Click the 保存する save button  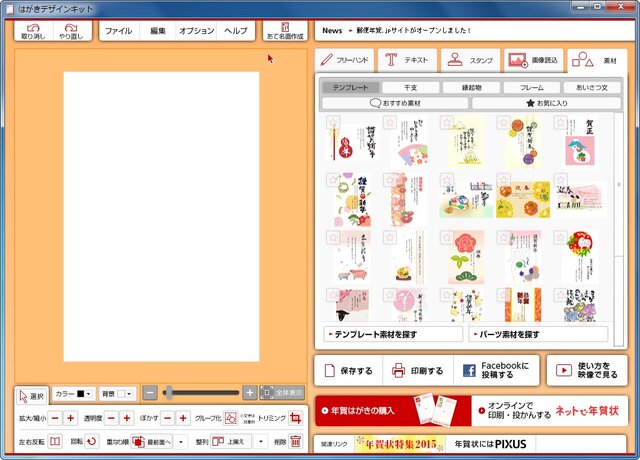point(348,371)
